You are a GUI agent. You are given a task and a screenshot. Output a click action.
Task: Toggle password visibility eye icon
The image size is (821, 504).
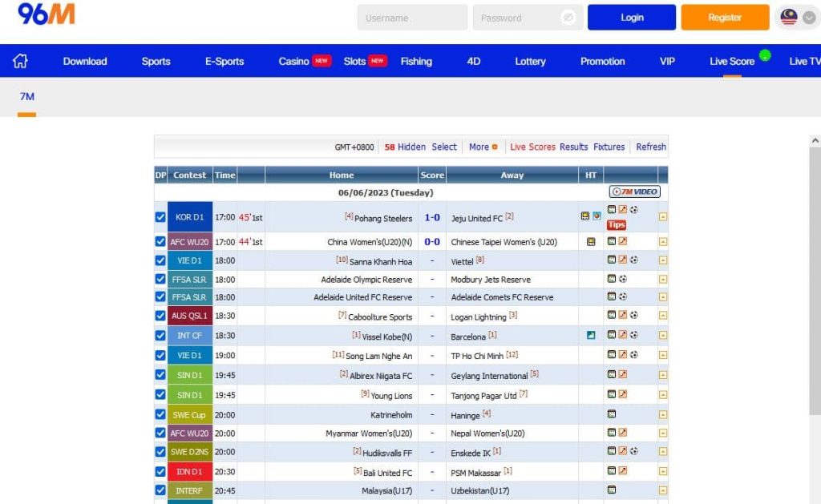568,18
